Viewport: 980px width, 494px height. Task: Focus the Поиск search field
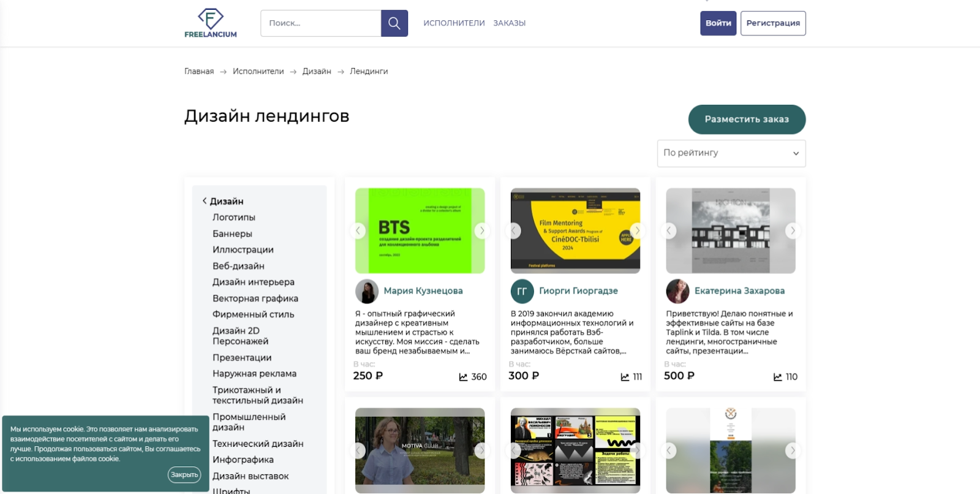click(x=321, y=23)
